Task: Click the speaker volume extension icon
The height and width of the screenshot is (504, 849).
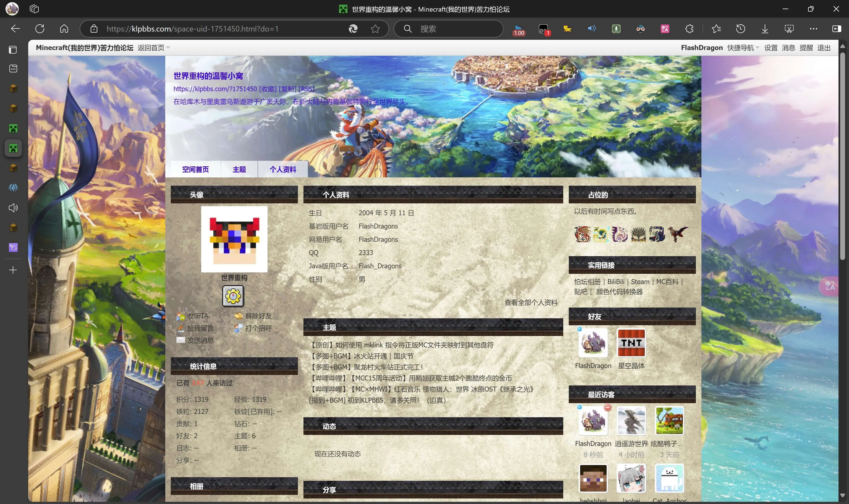Action: (x=592, y=29)
